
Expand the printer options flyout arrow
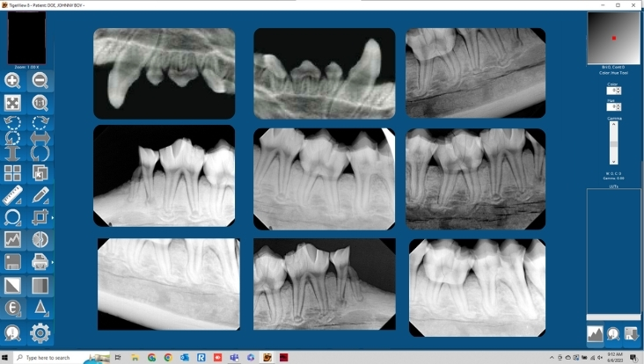52,262
